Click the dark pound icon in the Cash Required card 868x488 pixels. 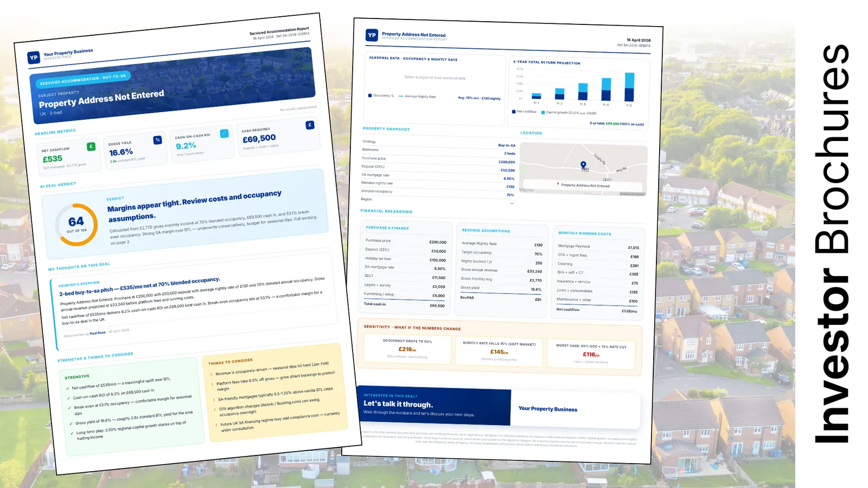[310, 125]
